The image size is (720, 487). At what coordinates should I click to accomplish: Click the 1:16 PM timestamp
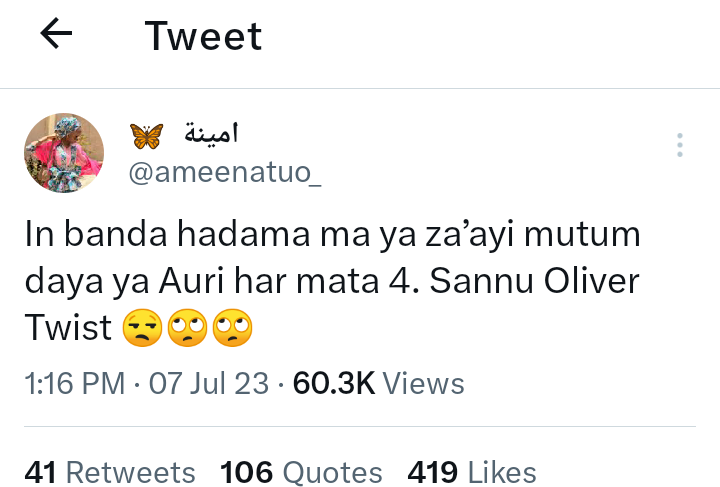pos(73,383)
